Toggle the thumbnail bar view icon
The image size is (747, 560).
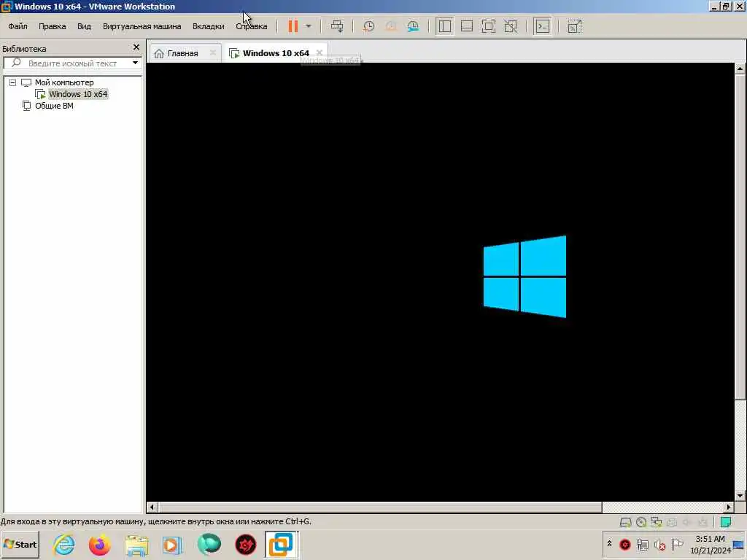click(x=467, y=26)
